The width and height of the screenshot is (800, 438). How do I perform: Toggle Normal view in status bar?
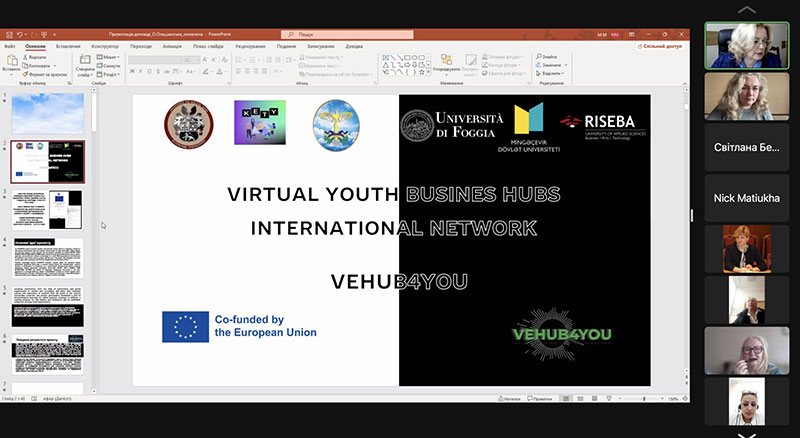(566, 398)
